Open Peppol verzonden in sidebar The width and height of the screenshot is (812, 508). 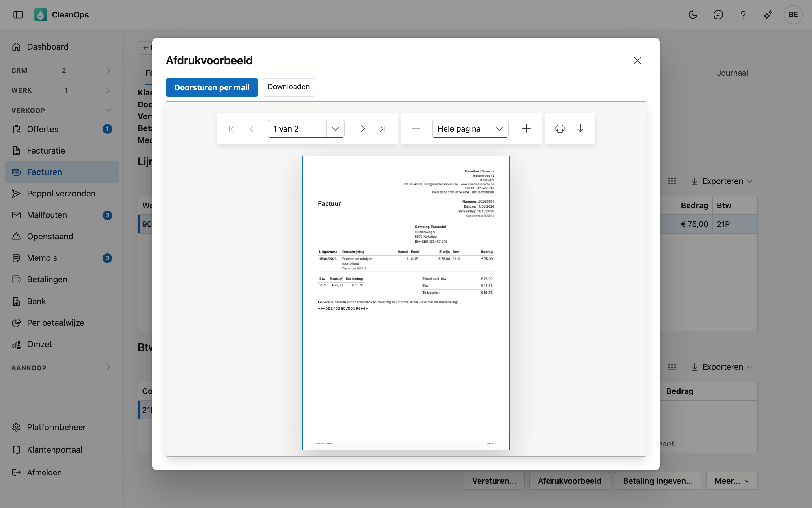(61, 194)
